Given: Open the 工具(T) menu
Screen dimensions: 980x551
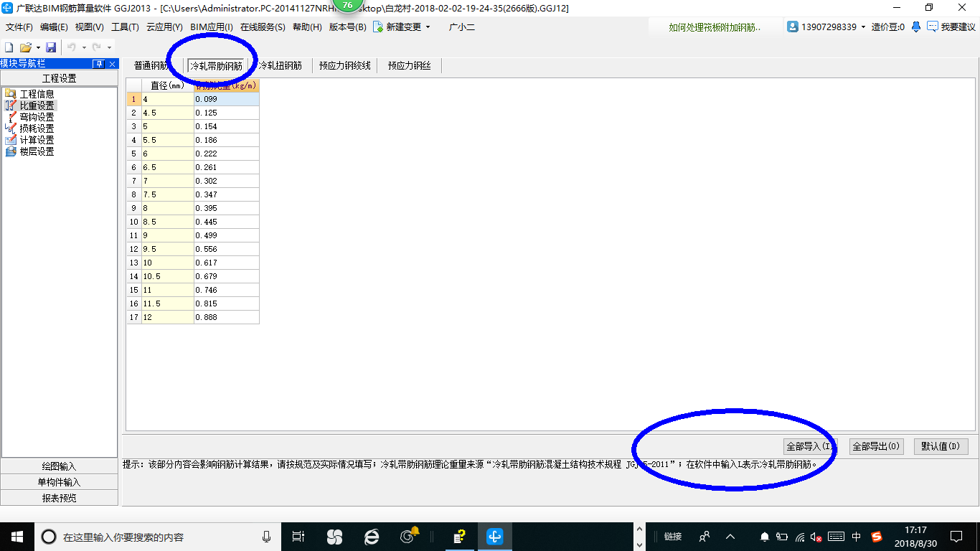Looking at the screenshot, I should 125,27.
